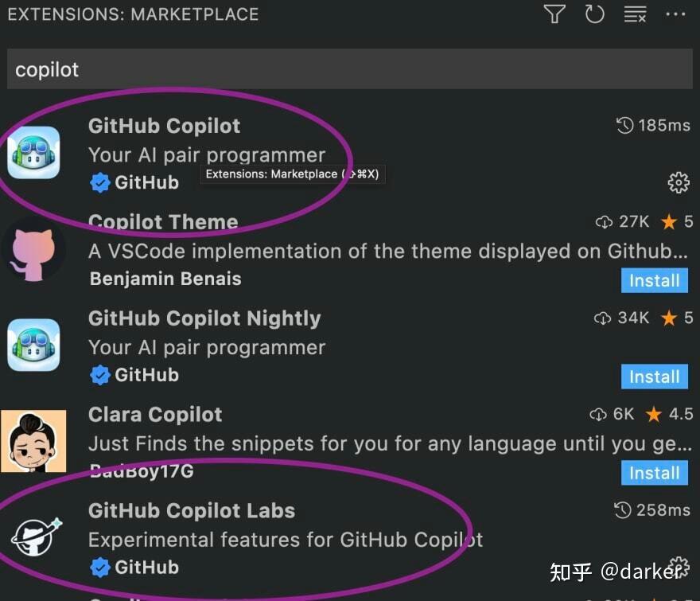The height and width of the screenshot is (601, 700).
Task: Click the Clara Copilot avatar icon
Action: (x=33, y=442)
